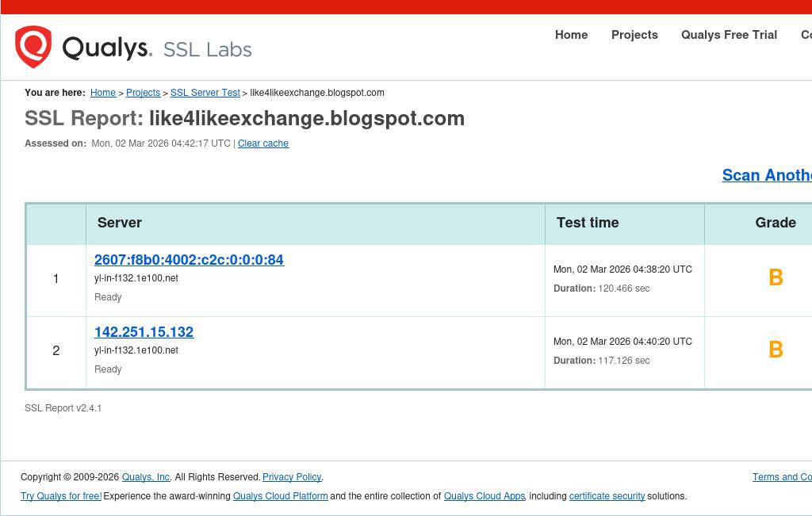Click the certificate security link

coord(607,496)
